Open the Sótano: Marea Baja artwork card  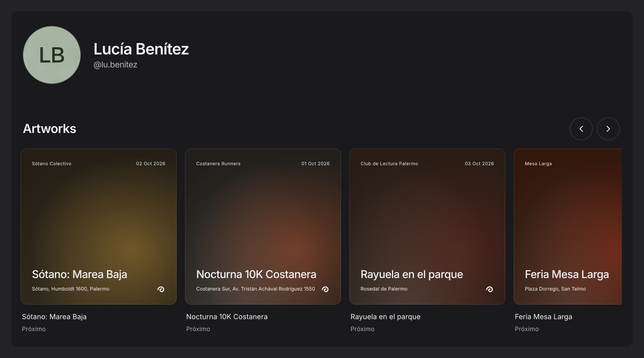99,227
